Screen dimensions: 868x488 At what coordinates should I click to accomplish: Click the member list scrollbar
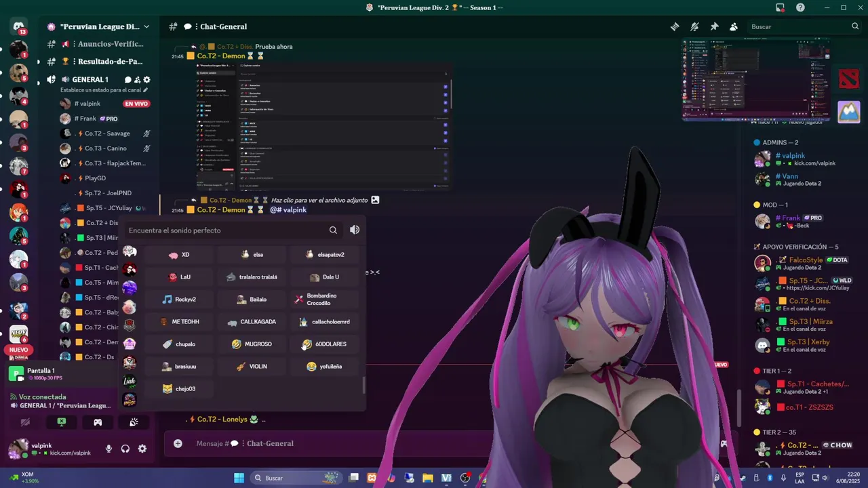pos(741,408)
